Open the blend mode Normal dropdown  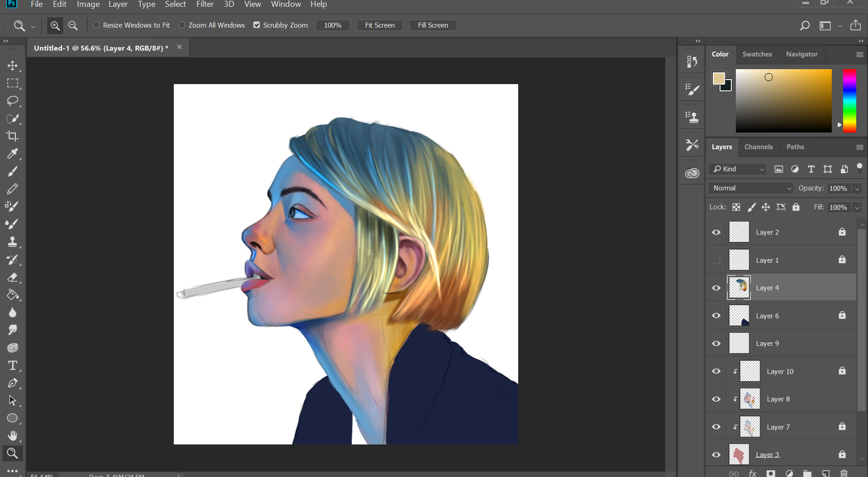click(751, 188)
